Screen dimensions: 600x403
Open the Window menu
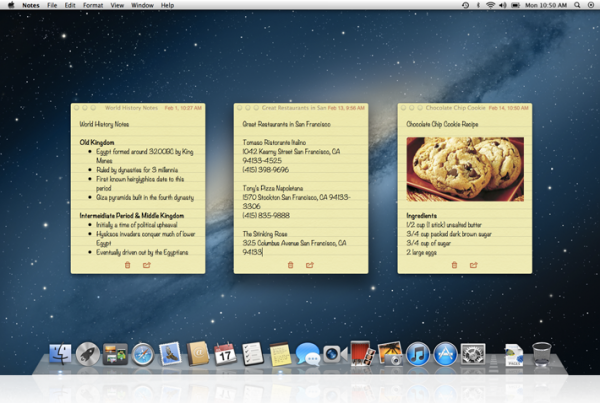click(x=142, y=5)
